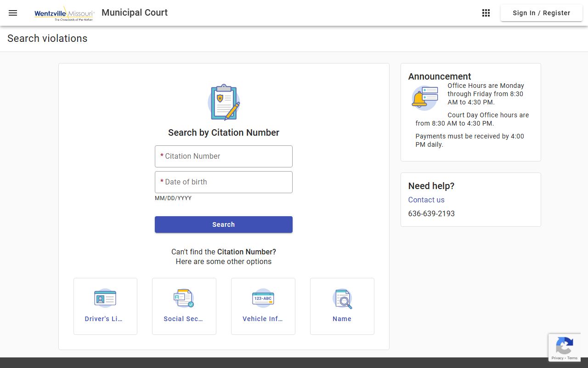Click the blue Search button
This screenshot has width=588, height=368.
(224, 224)
